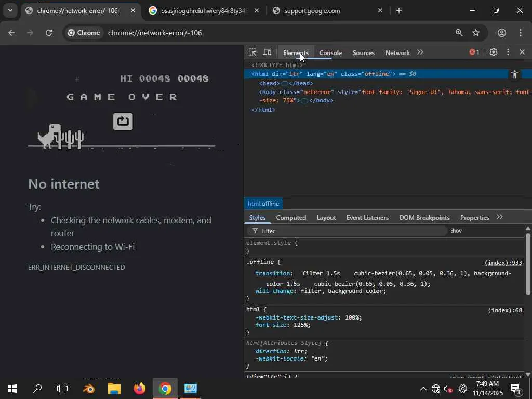This screenshot has height=399, width=532.
Task: Open the (index):68 source link
Action: tap(505, 310)
